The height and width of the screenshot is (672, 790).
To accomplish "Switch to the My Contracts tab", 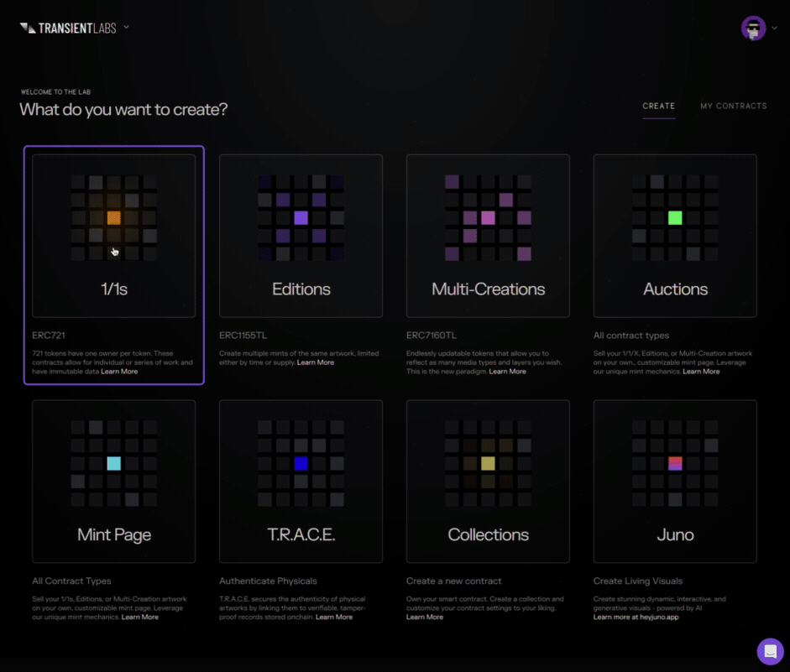I will (x=733, y=107).
